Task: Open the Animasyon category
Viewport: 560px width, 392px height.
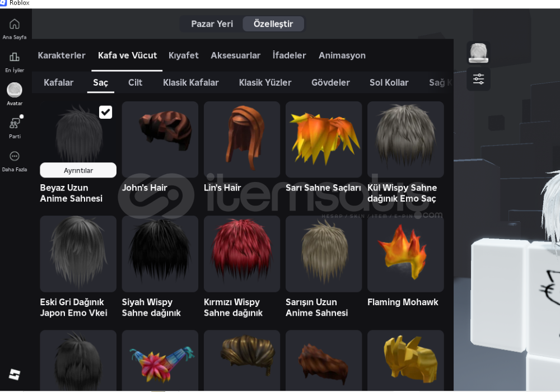Action: [x=342, y=55]
